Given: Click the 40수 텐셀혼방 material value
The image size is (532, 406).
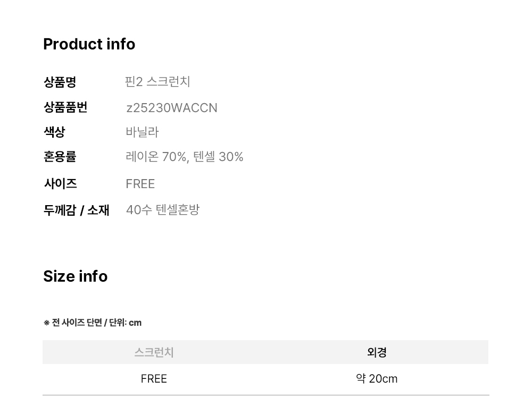Looking at the screenshot, I should (x=163, y=210).
